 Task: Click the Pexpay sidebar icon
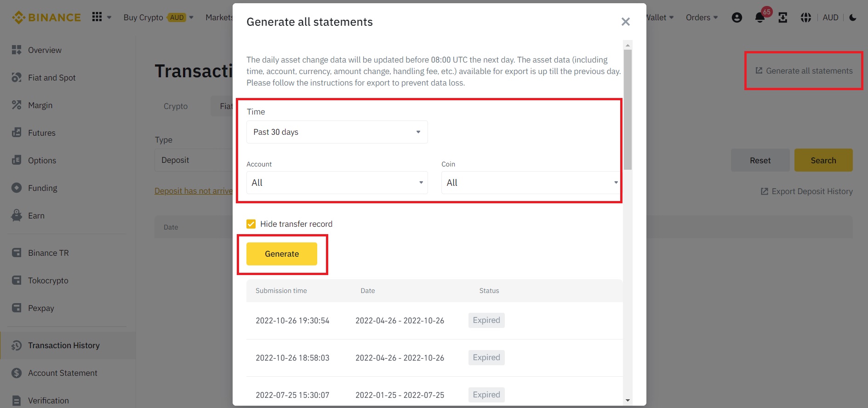17,308
